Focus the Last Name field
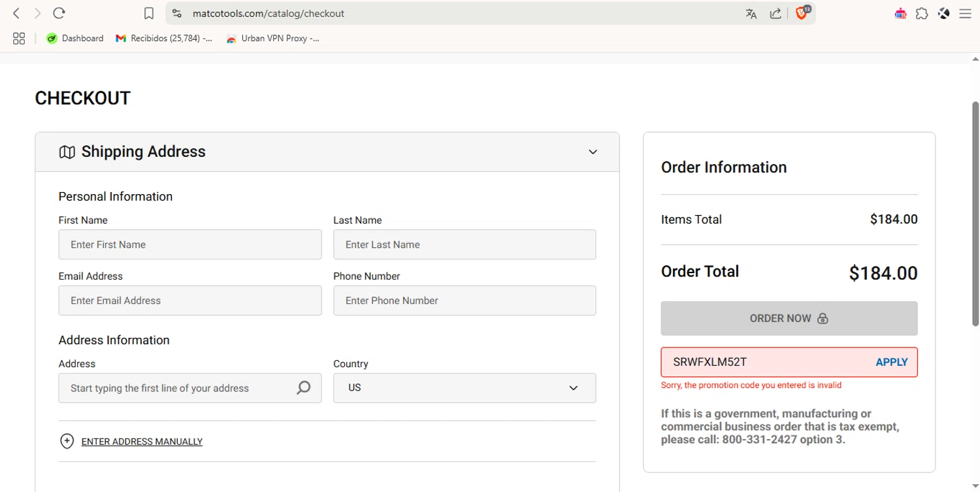 (x=465, y=244)
